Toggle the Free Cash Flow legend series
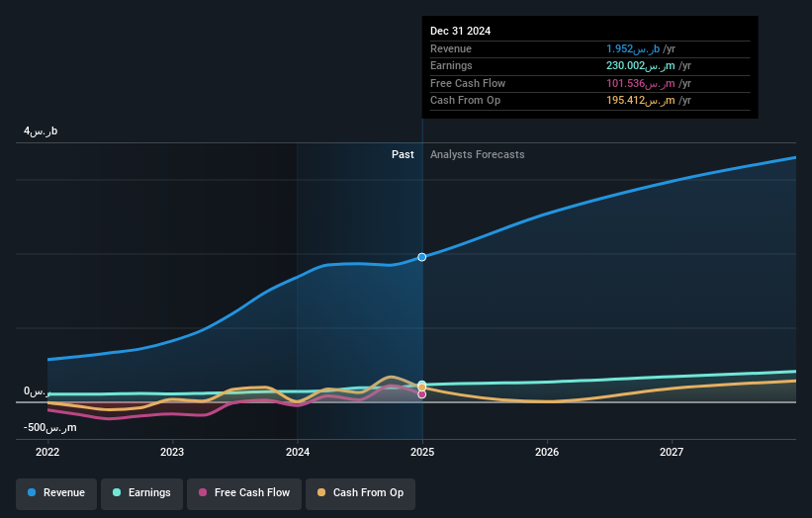The image size is (812, 518). tap(244, 492)
